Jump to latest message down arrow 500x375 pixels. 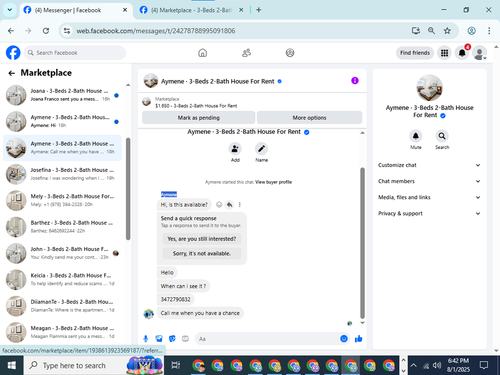click(362, 323)
